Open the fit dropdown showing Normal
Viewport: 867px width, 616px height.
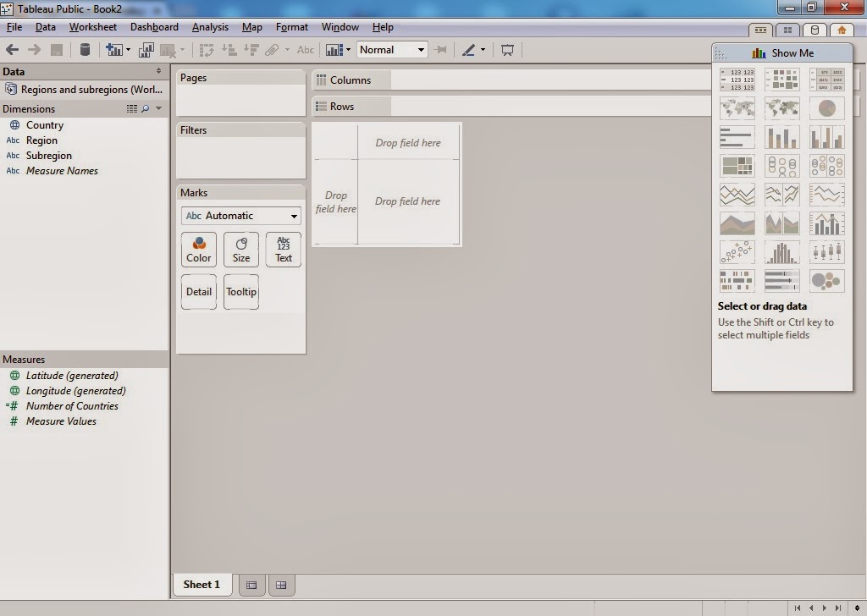tap(392, 49)
